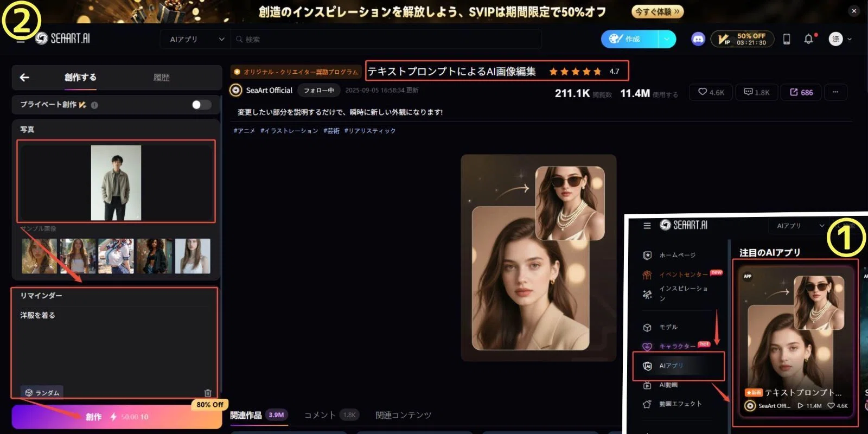Open the three-dot more options button

pos(835,92)
